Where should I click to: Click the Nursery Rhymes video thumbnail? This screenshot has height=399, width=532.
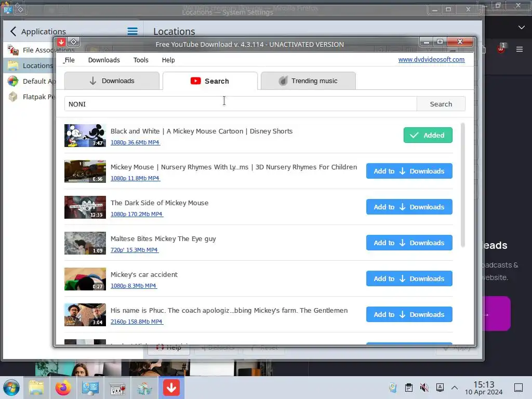85,171
